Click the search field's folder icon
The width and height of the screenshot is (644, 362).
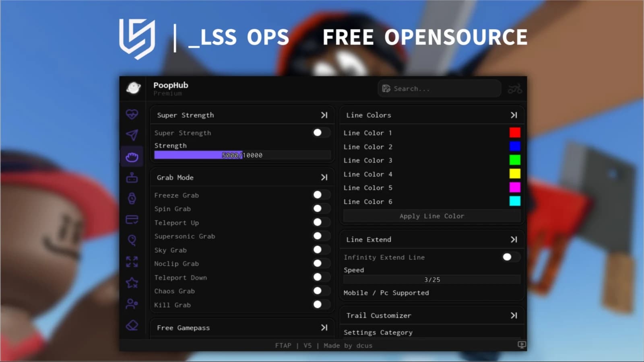point(386,88)
